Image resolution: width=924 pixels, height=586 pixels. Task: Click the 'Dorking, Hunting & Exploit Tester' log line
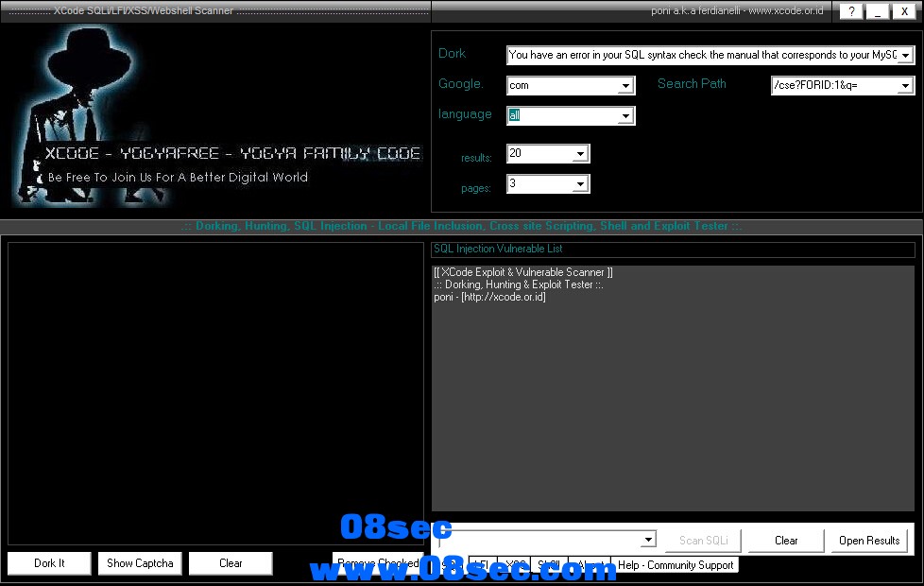[519, 284]
